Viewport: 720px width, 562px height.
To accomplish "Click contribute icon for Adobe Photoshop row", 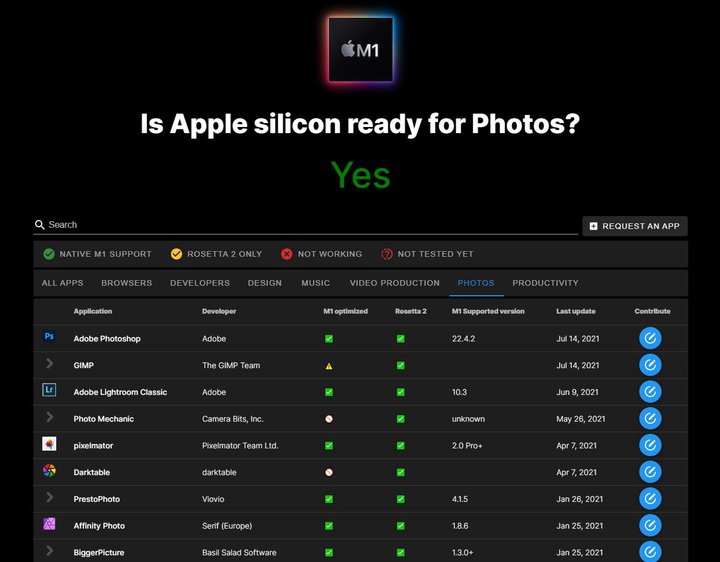I will pyautogui.click(x=650, y=338).
